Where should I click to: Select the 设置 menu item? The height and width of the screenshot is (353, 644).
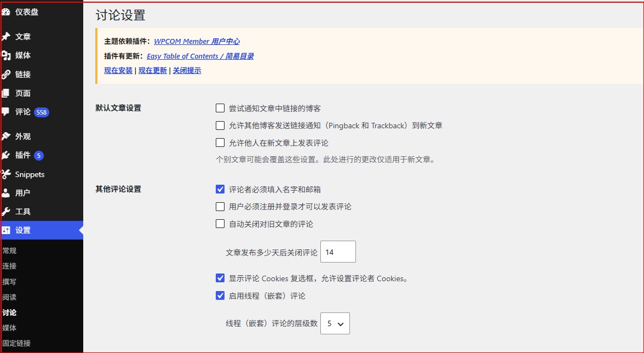point(42,231)
